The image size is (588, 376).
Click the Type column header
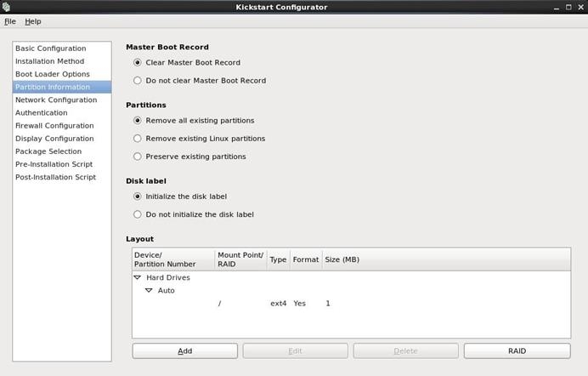[278, 259]
